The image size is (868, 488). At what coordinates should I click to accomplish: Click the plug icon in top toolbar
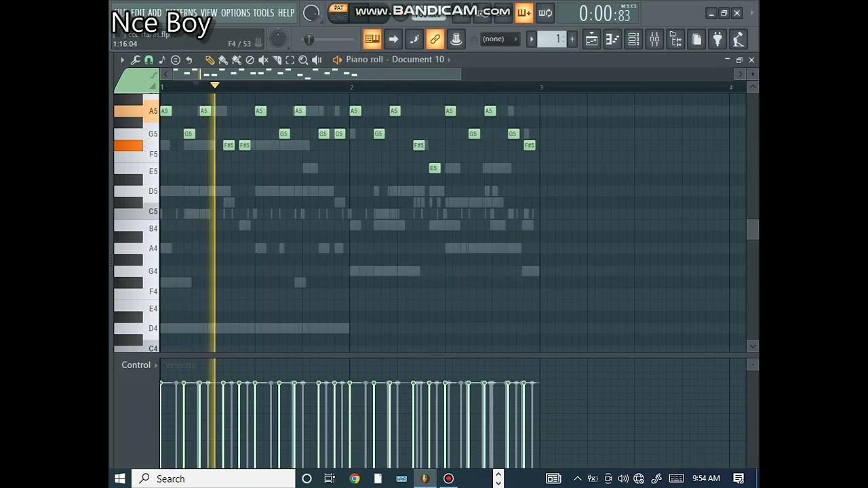pyautogui.click(x=717, y=39)
